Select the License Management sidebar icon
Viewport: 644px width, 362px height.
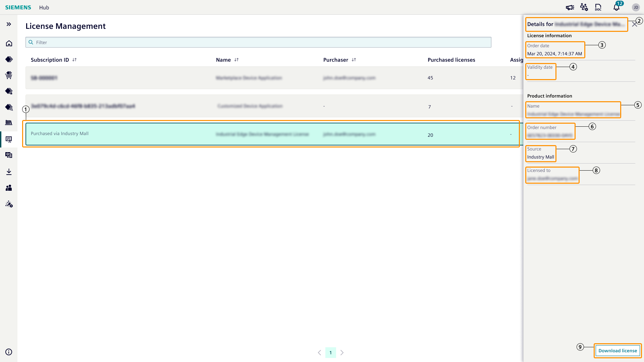point(9,139)
